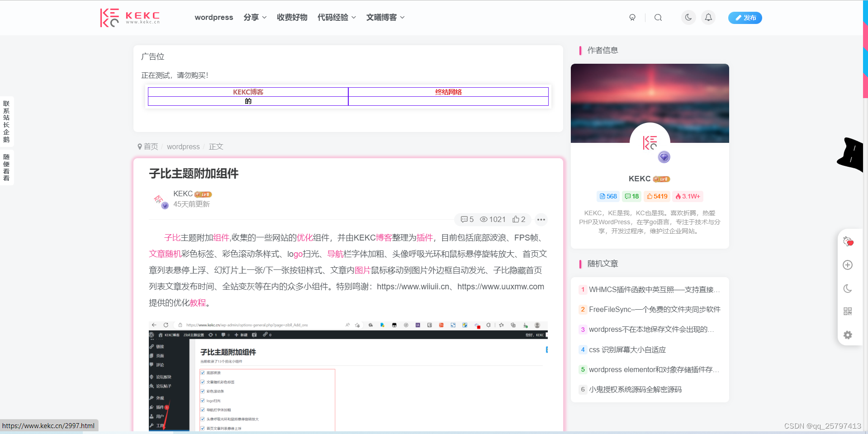Viewport: 868px width, 434px height.
Task: Open the KEKC name in author card
Action: coord(639,179)
